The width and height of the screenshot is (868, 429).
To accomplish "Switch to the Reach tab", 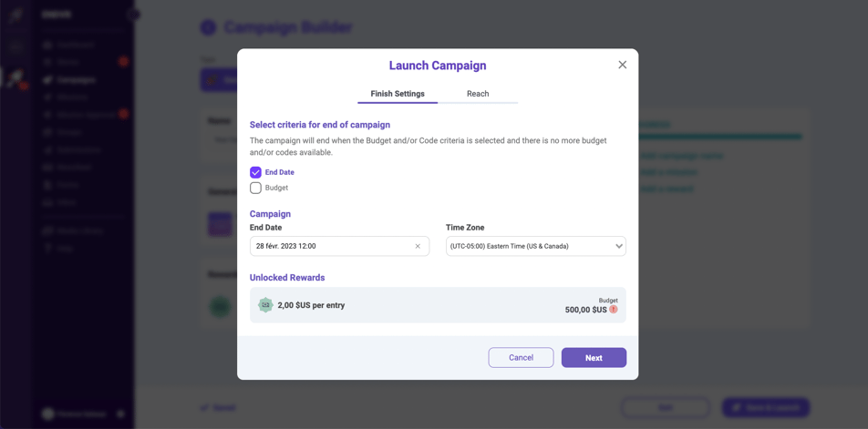I will pos(478,94).
